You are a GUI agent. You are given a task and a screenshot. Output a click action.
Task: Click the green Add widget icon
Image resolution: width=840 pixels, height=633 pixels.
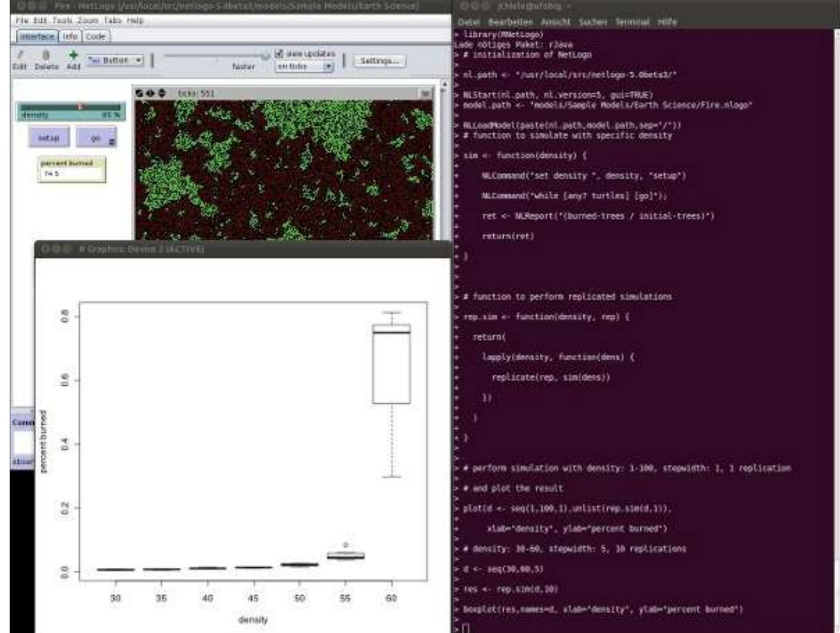point(73,55)
